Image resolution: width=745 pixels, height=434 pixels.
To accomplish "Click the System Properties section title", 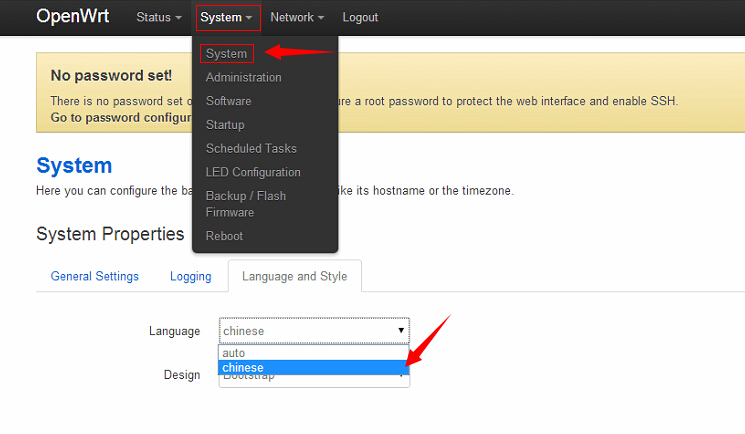I will tap(110, 234).
